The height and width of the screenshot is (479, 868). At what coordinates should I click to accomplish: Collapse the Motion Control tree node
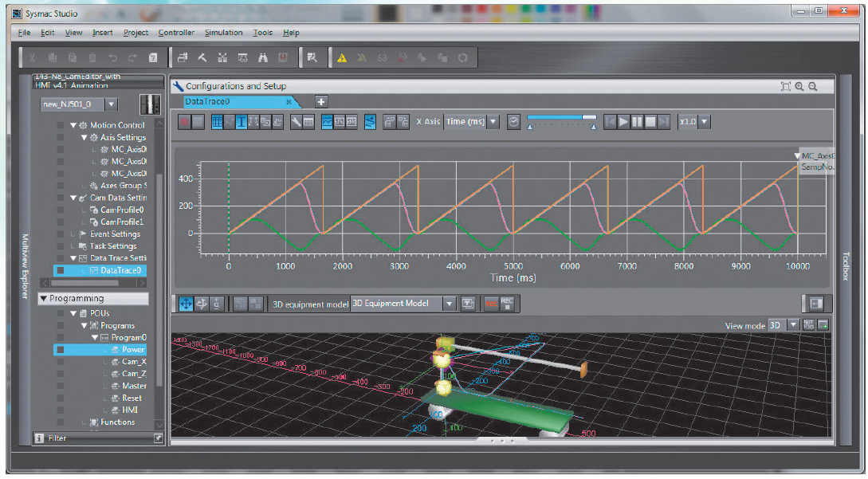(73, 125)
